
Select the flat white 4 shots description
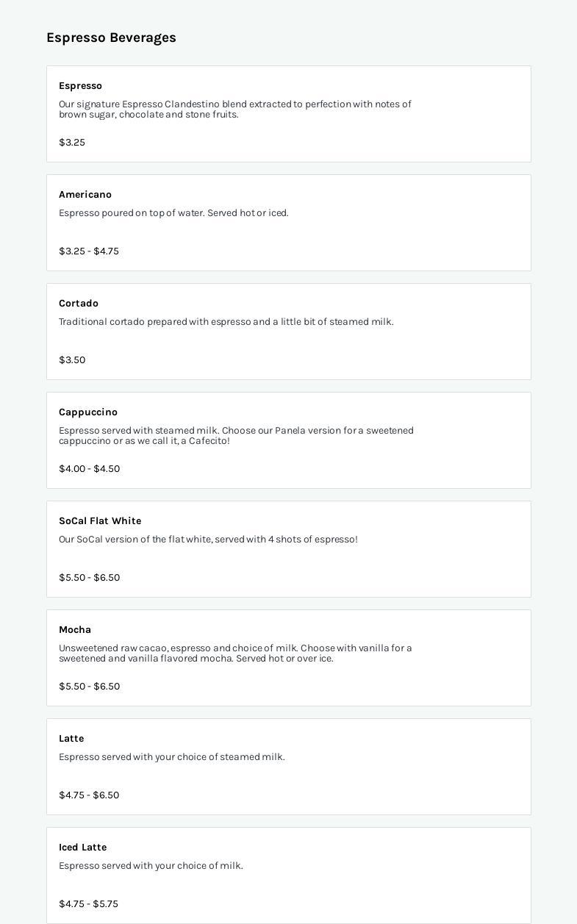click(x=208, y=540)
